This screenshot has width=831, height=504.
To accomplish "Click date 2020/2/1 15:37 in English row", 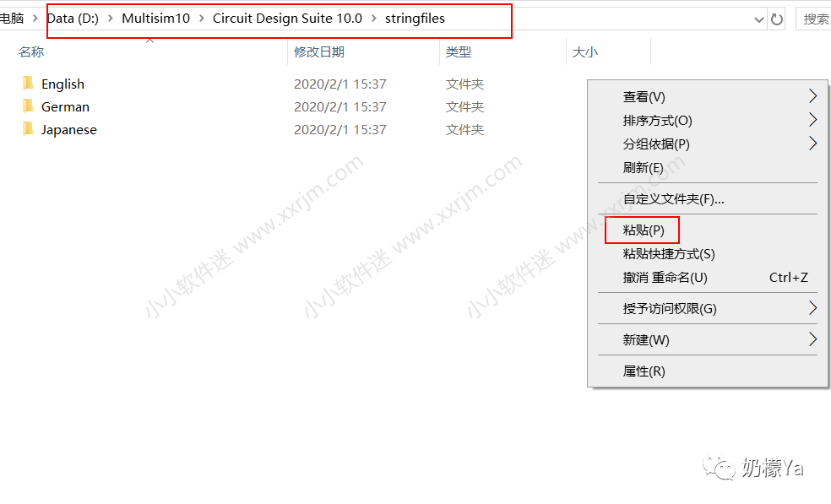I will point(340,84).
